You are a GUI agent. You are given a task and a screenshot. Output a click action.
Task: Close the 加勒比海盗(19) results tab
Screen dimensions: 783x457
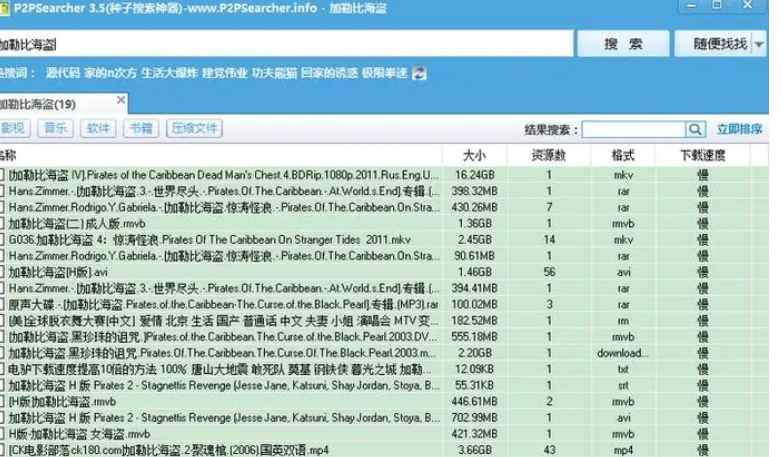click(121, 100)
